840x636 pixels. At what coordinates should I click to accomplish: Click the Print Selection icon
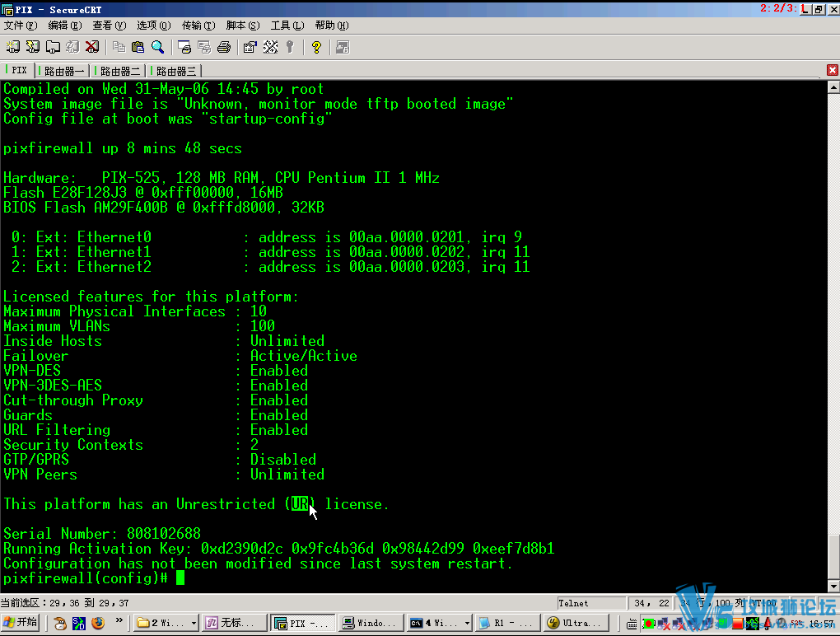(x=204, y=47)
